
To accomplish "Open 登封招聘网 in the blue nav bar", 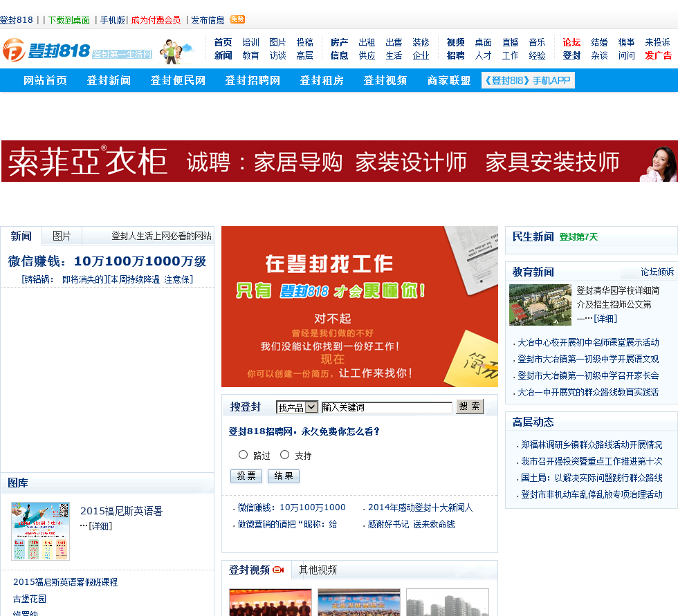I will 253,81.
